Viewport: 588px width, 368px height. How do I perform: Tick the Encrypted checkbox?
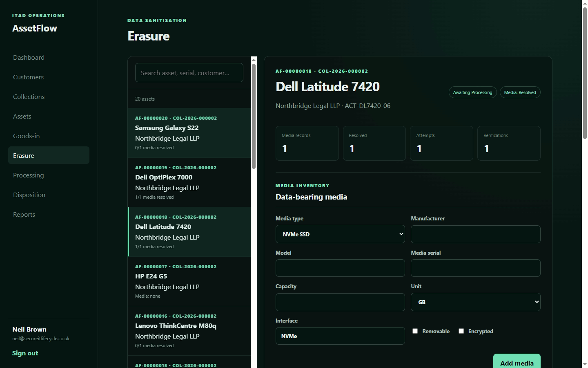(x=461, y=331)
